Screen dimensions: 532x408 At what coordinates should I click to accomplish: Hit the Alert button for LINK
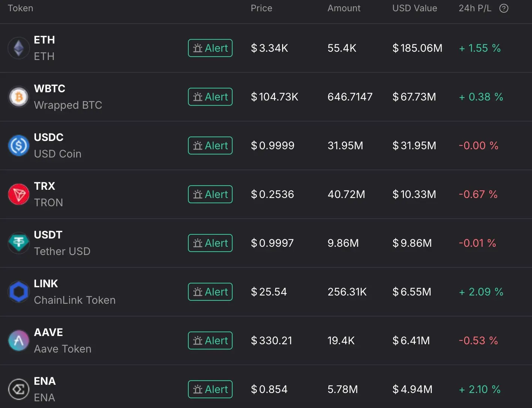click(x=210, y=292)
